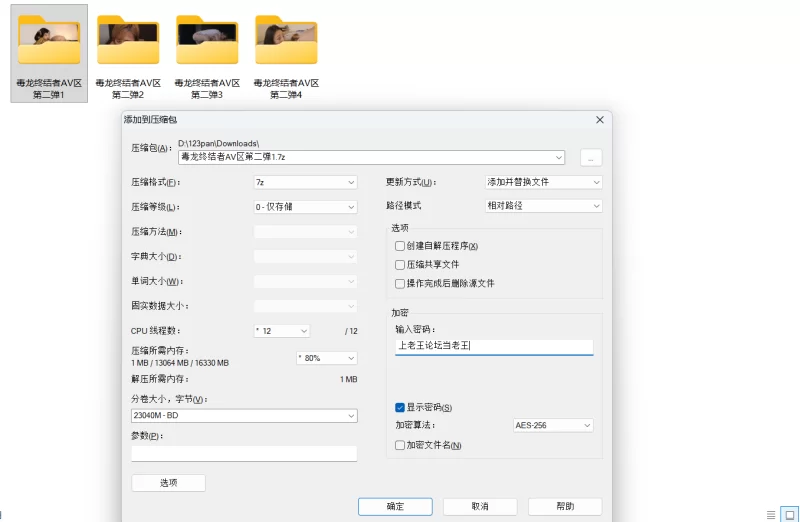Open 压缩格式 dropdown showing 7z

[x=305, y=182]
